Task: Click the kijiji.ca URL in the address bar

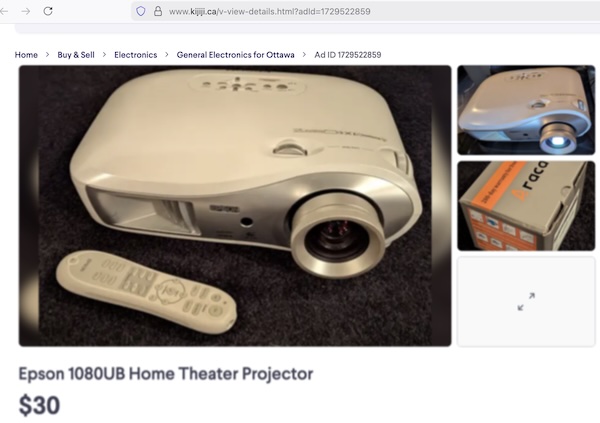Action: 269,11
